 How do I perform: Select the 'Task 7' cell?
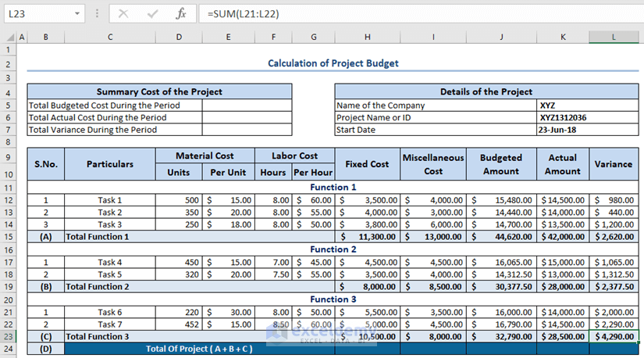[110, 324]
